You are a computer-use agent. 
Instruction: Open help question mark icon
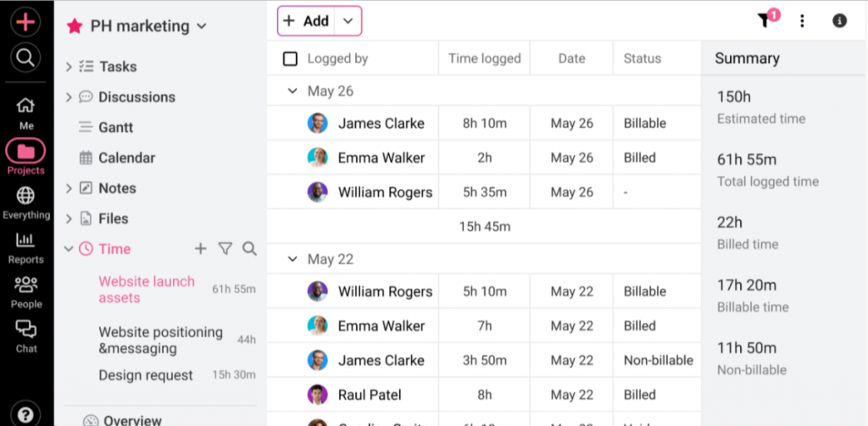click(x=25, y=415)
